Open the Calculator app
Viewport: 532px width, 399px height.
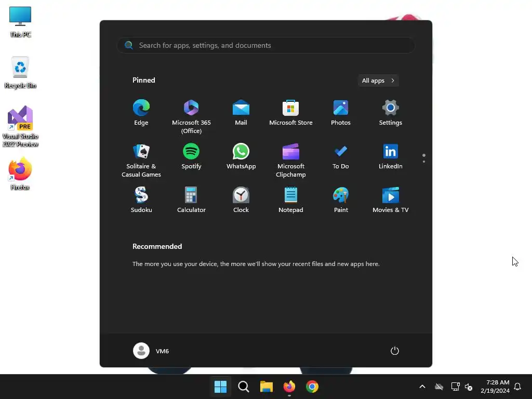[x=191, y=200]
